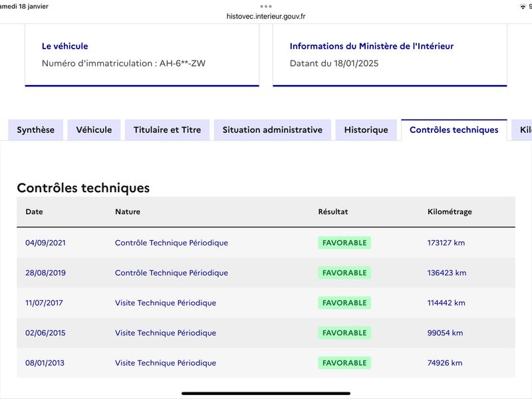This screenshot has width=532, height=399.
Task: Click the Kilométrage column header
Action: 450,211
